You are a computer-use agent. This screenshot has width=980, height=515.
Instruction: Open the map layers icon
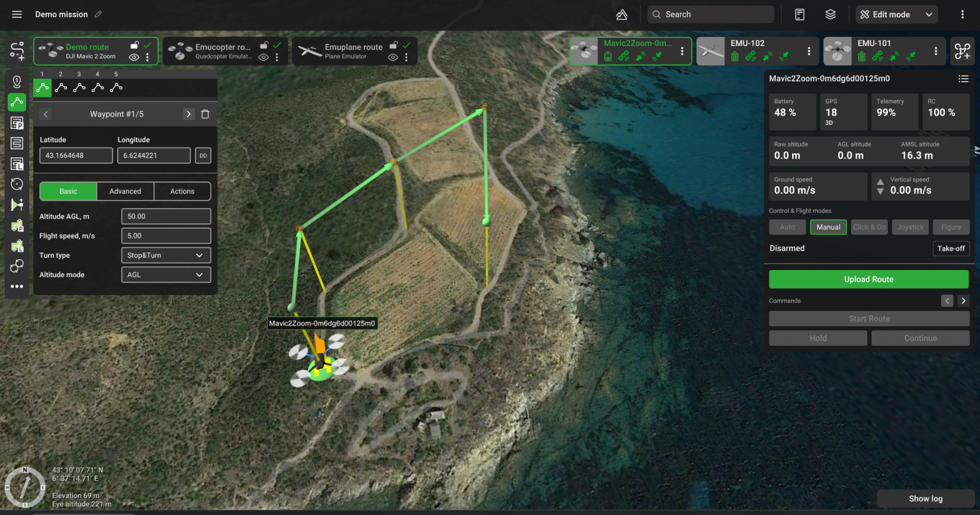[x=830, y=15]
